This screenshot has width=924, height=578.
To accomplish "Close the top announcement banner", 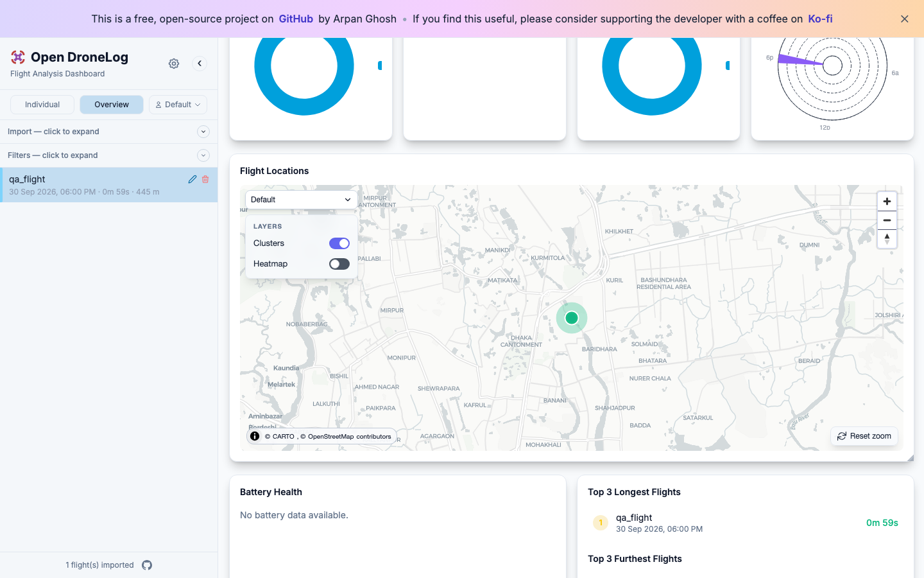I will pos(905,19).
